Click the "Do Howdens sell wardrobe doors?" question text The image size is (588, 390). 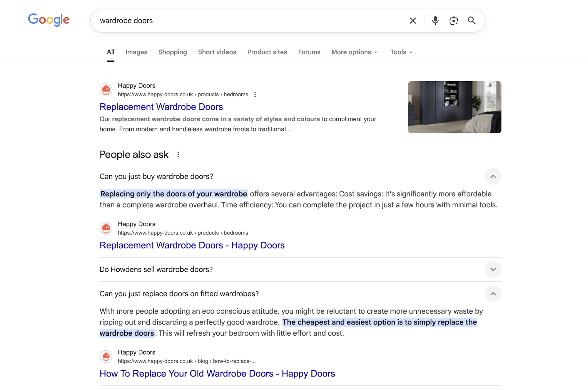click(x=156, y=270)
